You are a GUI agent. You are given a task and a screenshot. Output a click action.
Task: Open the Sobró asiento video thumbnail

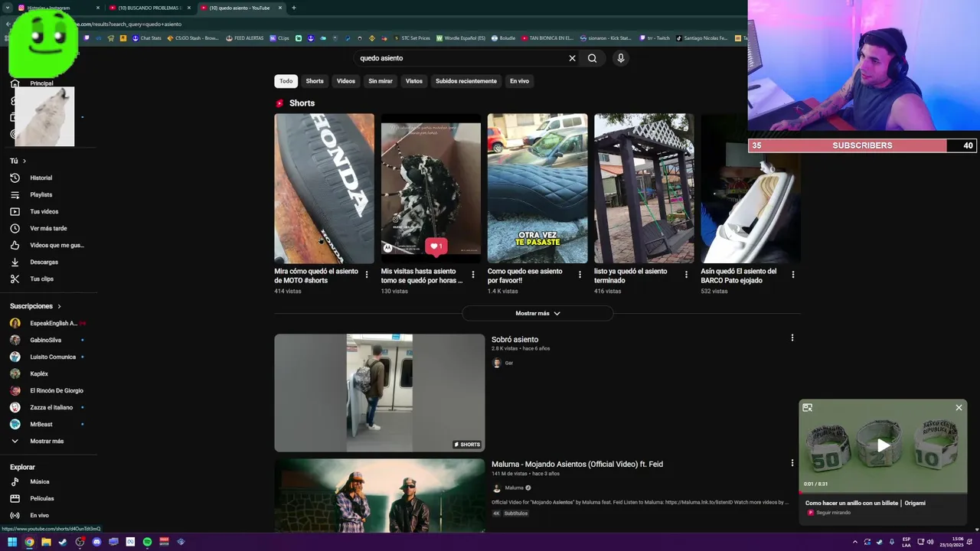[x=380, y=393]
